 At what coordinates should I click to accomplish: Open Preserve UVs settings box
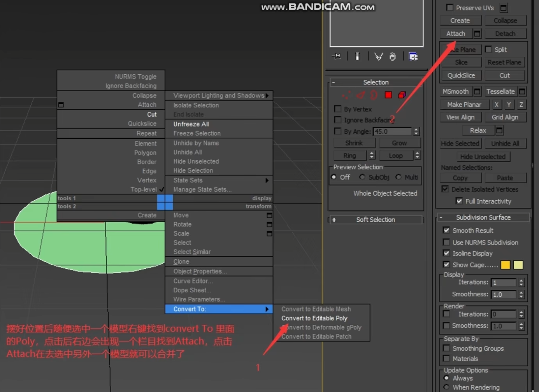(504, 8)
